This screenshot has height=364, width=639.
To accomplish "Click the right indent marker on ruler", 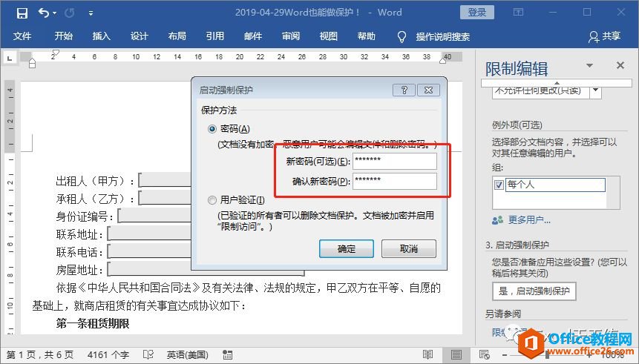I will point(443,60).
